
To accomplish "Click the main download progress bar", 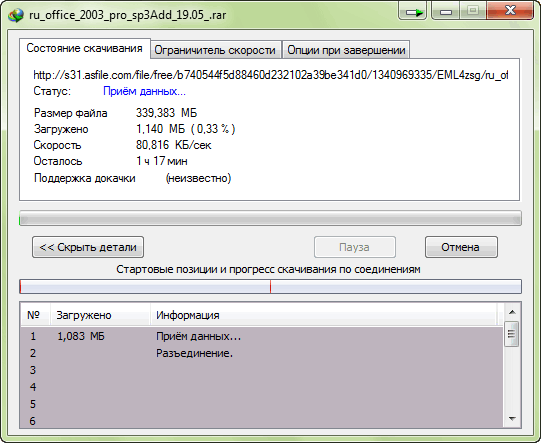I will (270, 219).
